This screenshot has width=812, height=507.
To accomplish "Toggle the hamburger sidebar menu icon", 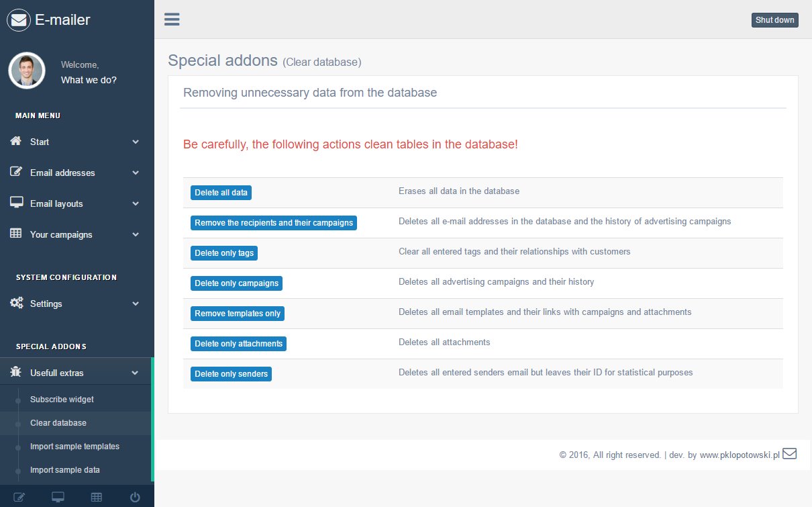I will coord(172,19).
